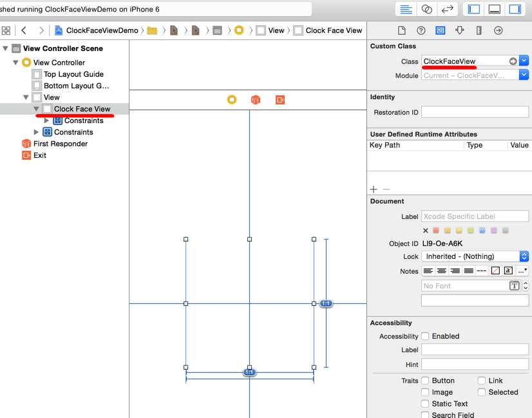The height and width of the screenshot is (418, 532).
Task: Open the Connections inspector tab
Action: (x=499, y=30)
